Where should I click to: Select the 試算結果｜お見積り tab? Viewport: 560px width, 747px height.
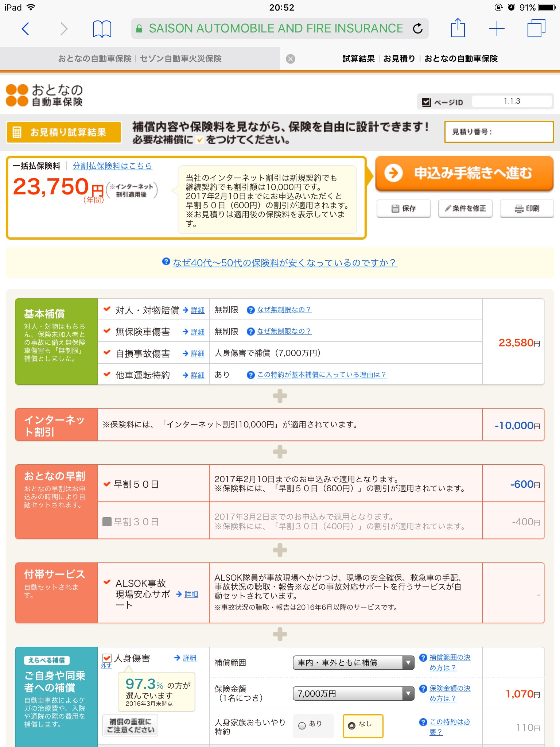pyautogui.click(x=420, y=59)
